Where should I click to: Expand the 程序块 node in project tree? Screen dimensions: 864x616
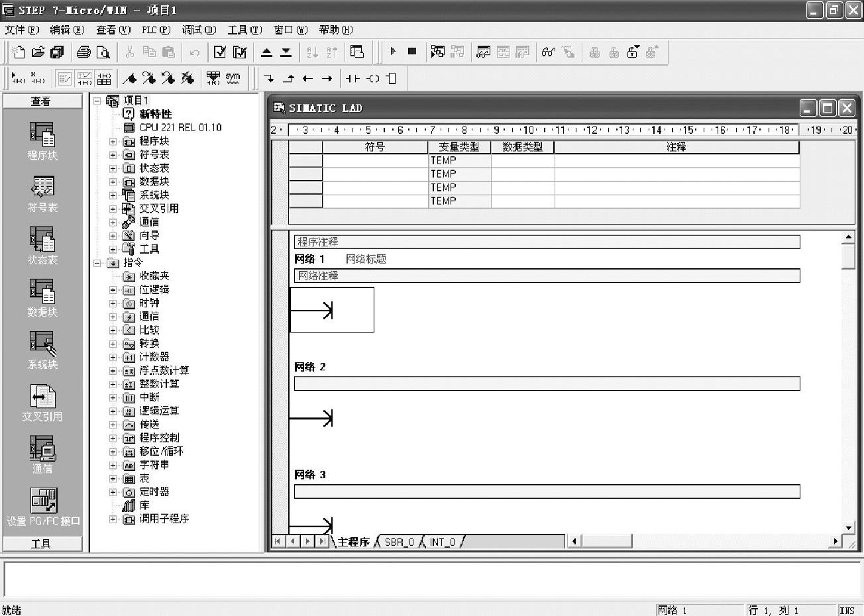click(113, 141)
